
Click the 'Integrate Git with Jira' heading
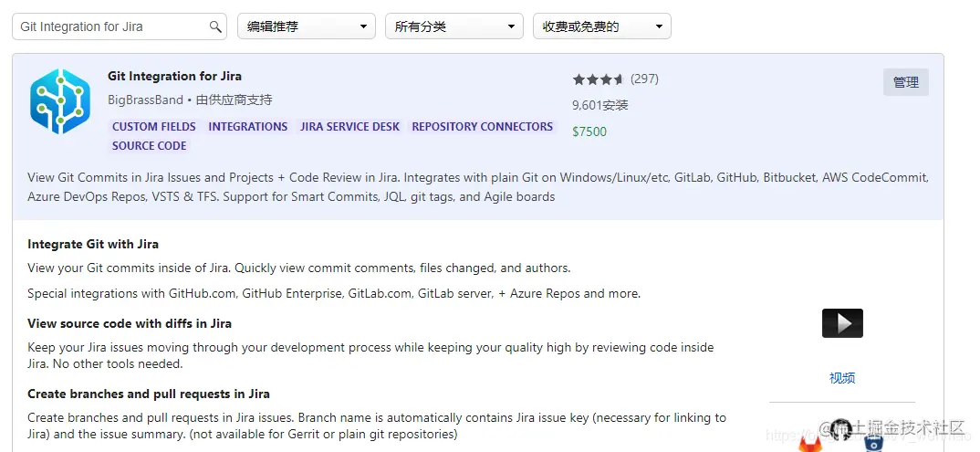93,245
